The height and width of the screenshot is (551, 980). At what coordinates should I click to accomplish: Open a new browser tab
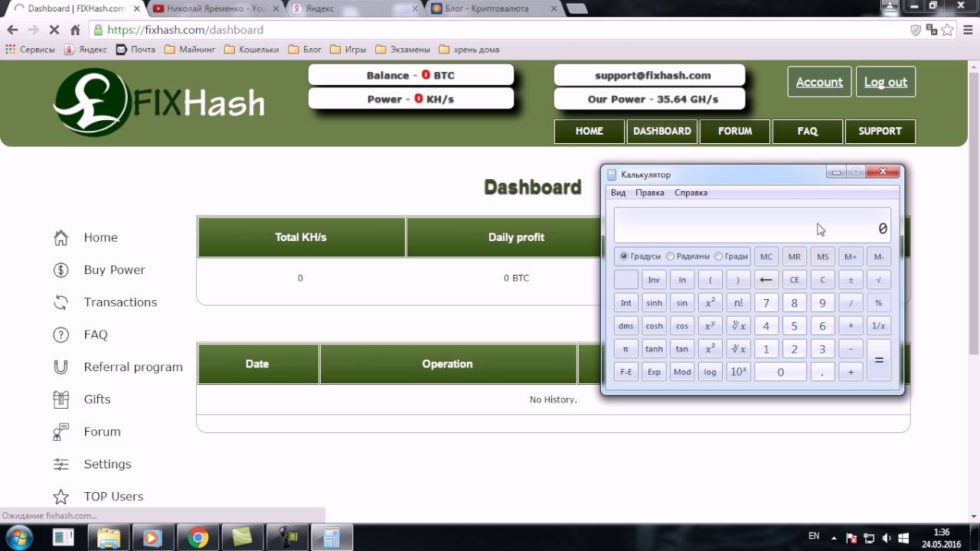(577, 8)
